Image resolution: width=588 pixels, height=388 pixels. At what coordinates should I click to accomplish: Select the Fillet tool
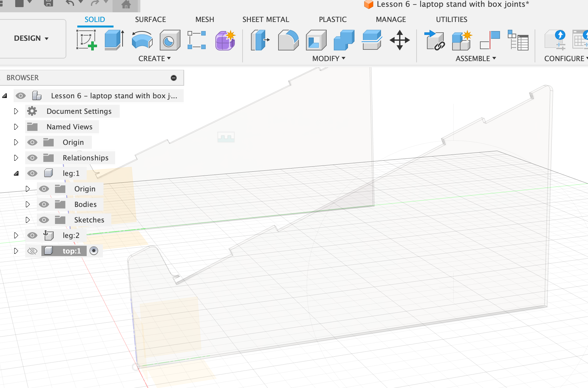pyautogui.click(x=288, y=40)
